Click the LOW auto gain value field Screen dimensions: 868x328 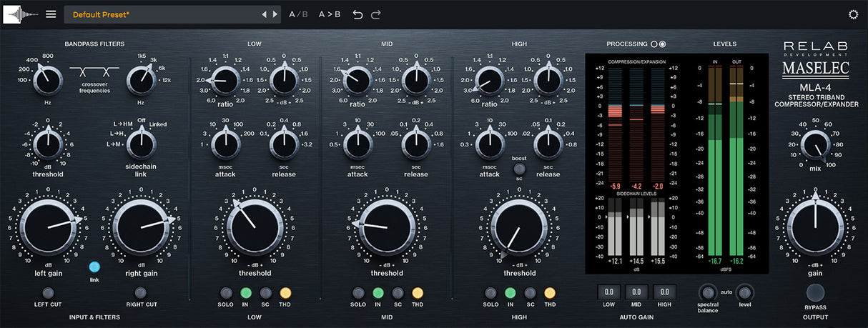[608, 292]
